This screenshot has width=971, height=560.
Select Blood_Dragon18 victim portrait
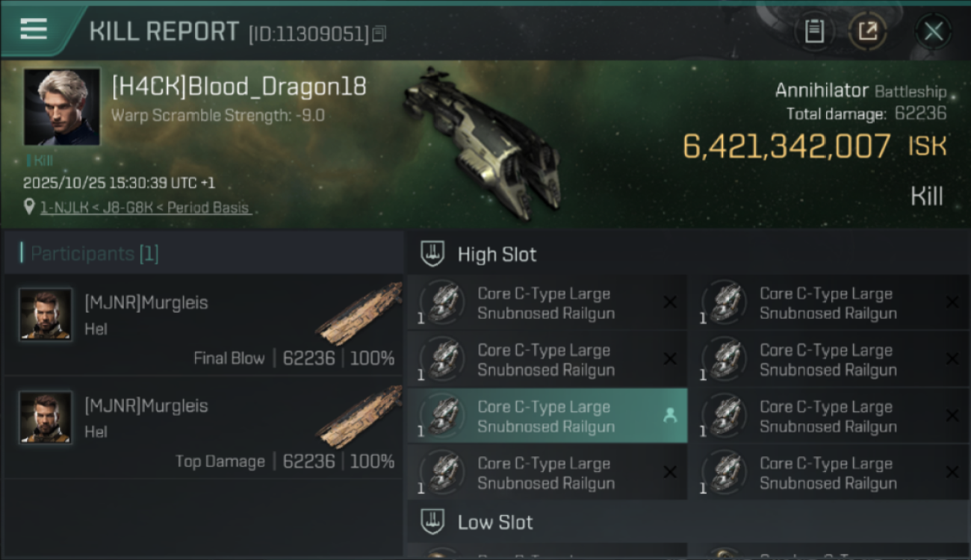click(61, 107)
